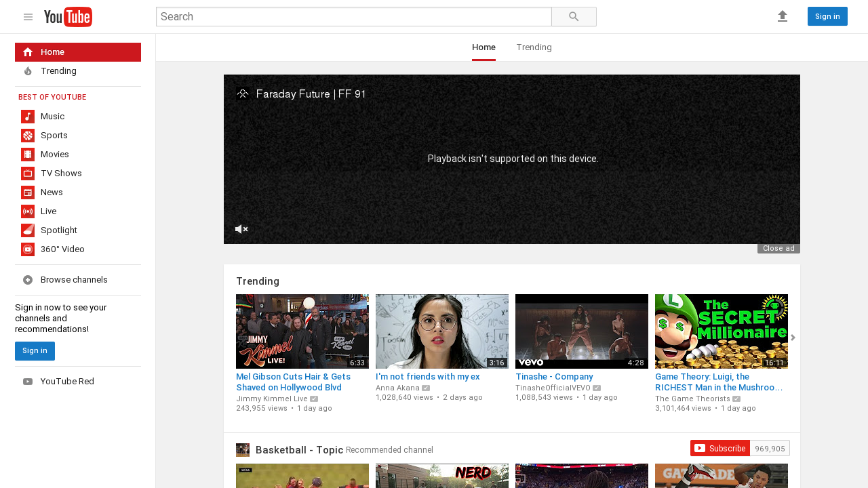Click the search magnifier button

coord(574,17)
